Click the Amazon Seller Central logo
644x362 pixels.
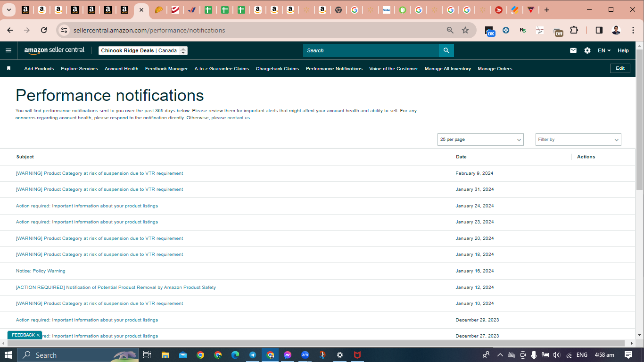pyautogui.click(x=54, y=50)
